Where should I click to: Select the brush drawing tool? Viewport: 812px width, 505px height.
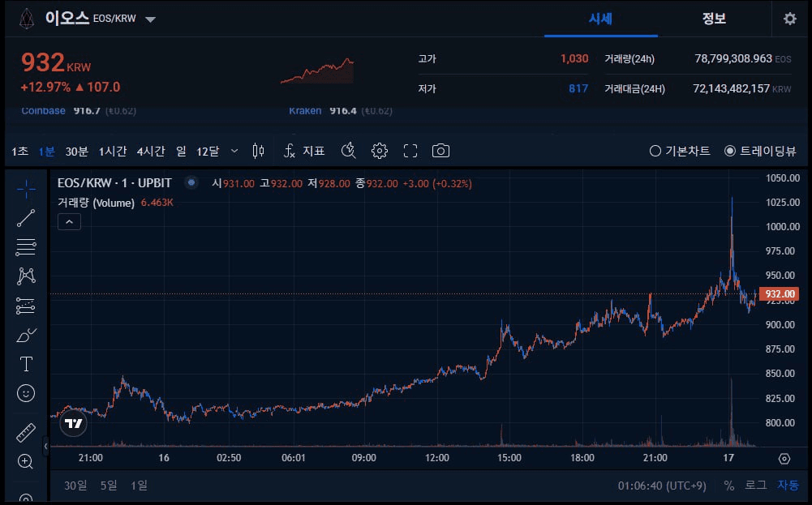tap(26, 336)
